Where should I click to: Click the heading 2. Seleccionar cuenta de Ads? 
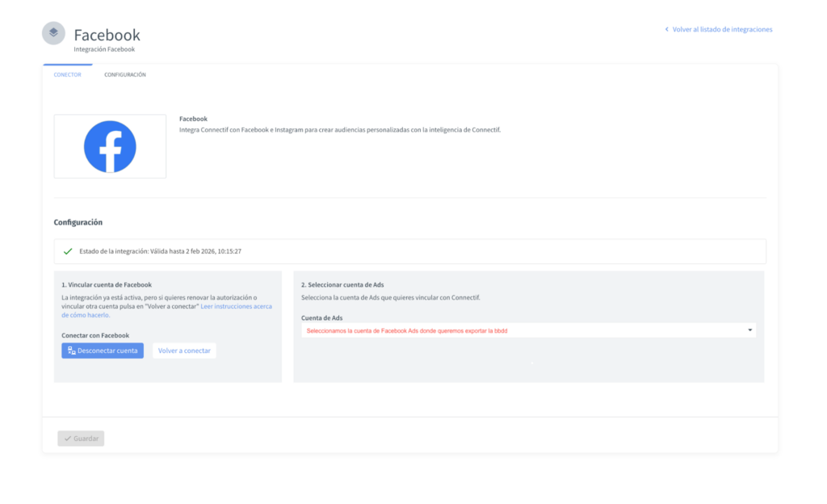click(342, 284)
